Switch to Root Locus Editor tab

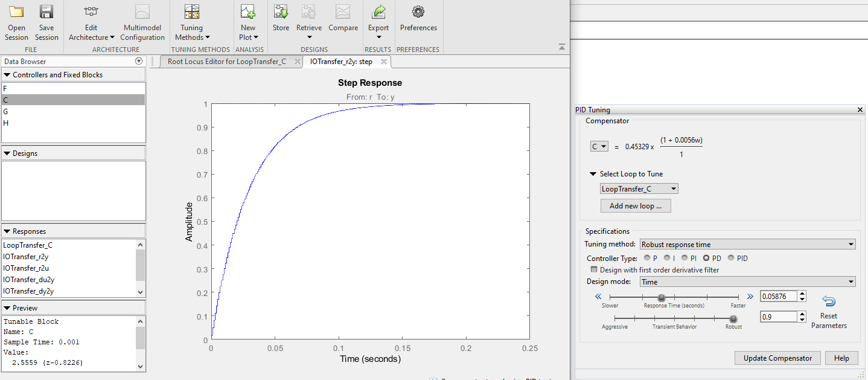[x=226, y=62]
